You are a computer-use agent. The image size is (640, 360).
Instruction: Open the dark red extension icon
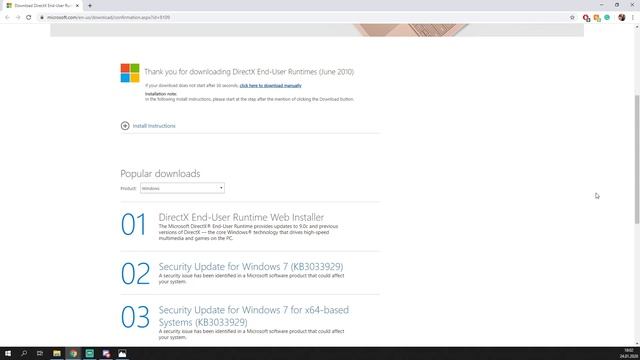pos(586,18)
